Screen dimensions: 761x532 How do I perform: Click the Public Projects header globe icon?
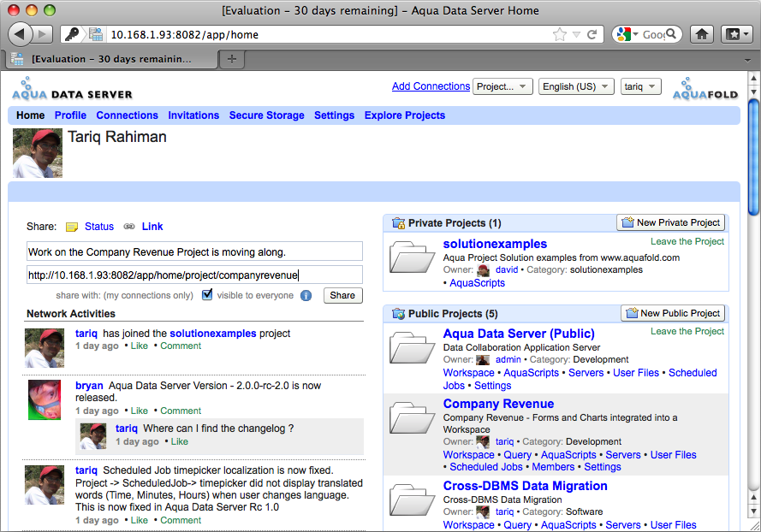click(x=398, y=314)
